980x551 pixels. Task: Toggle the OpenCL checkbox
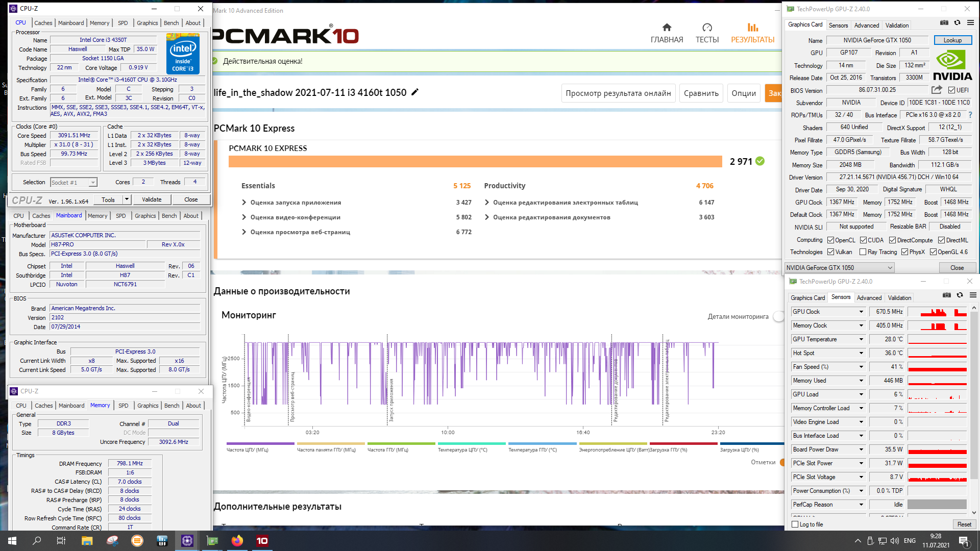click(830, 240)
